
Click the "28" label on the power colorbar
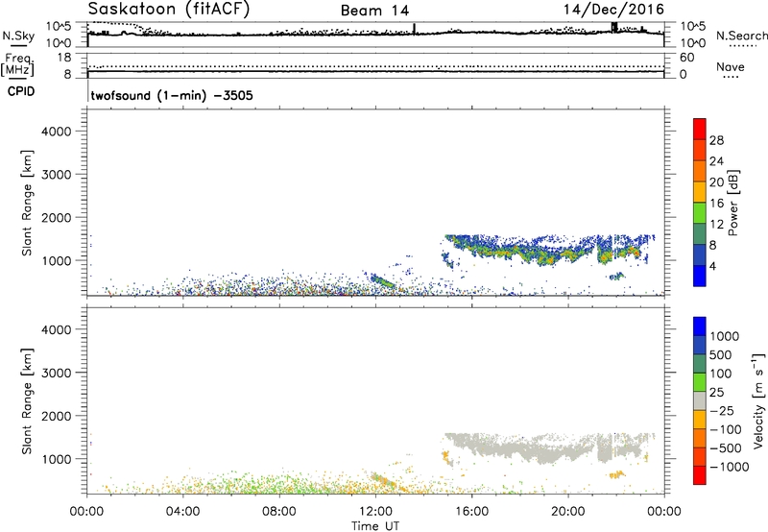pyautogui.click(x=716, y=140)
